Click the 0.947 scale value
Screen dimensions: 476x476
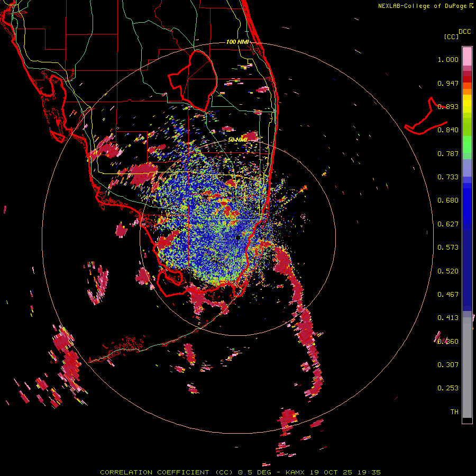point(448,83)
